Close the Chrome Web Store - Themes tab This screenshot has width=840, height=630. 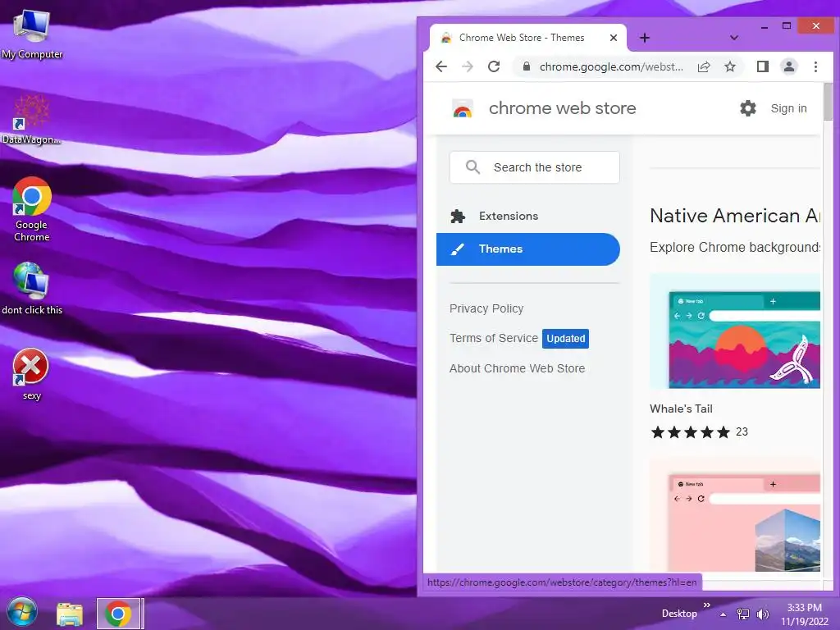coord(614,38)
